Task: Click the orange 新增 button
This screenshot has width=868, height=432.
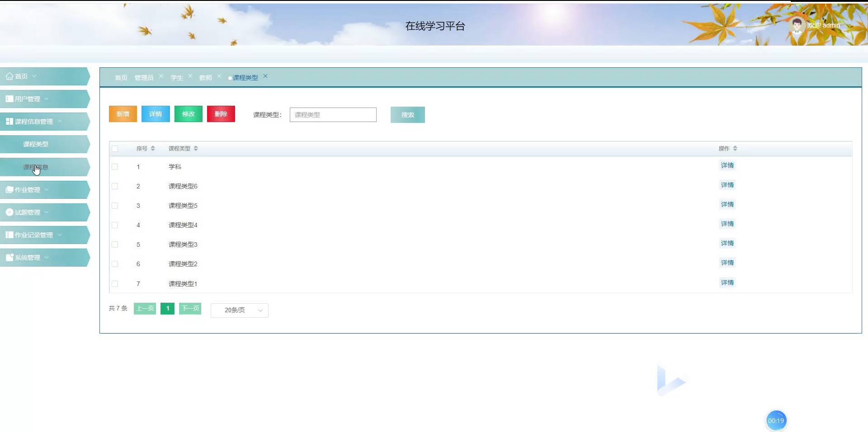Action: click(123, 114)
